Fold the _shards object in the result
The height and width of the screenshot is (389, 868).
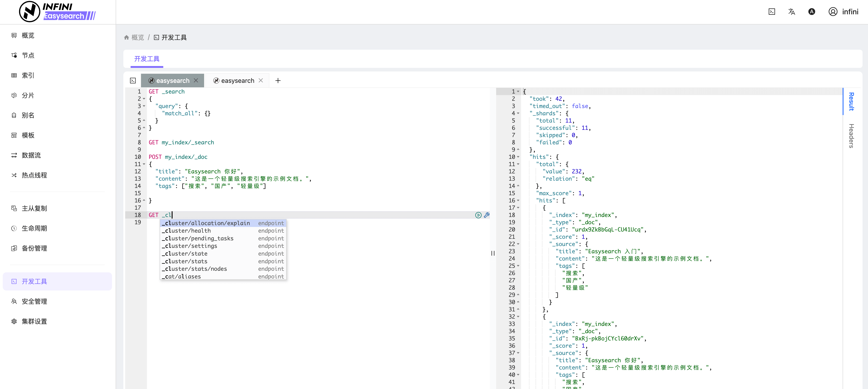tap(518, 113)
